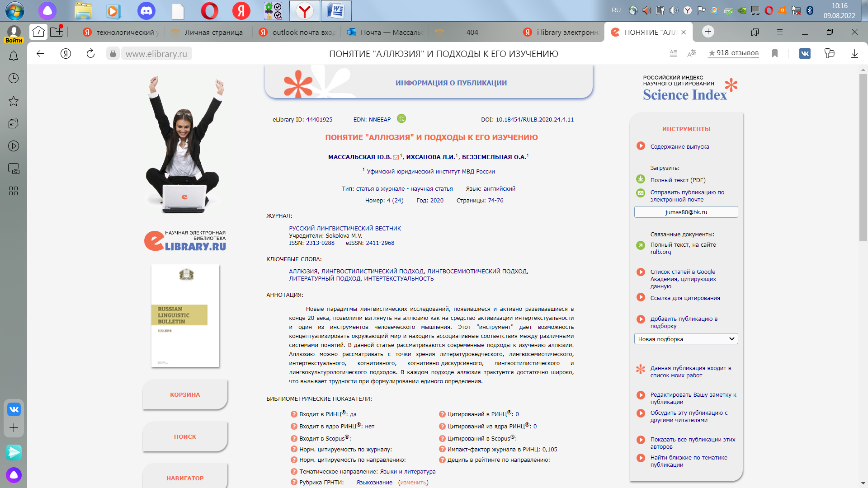Open Полный текст на сайте rulb.org

tap(683, 248)
